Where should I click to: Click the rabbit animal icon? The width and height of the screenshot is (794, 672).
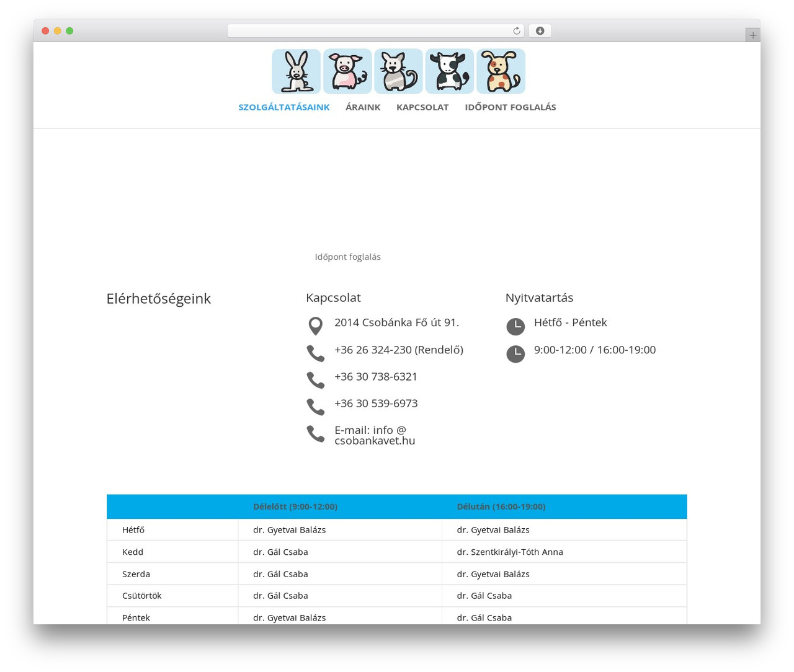[297, 71]
